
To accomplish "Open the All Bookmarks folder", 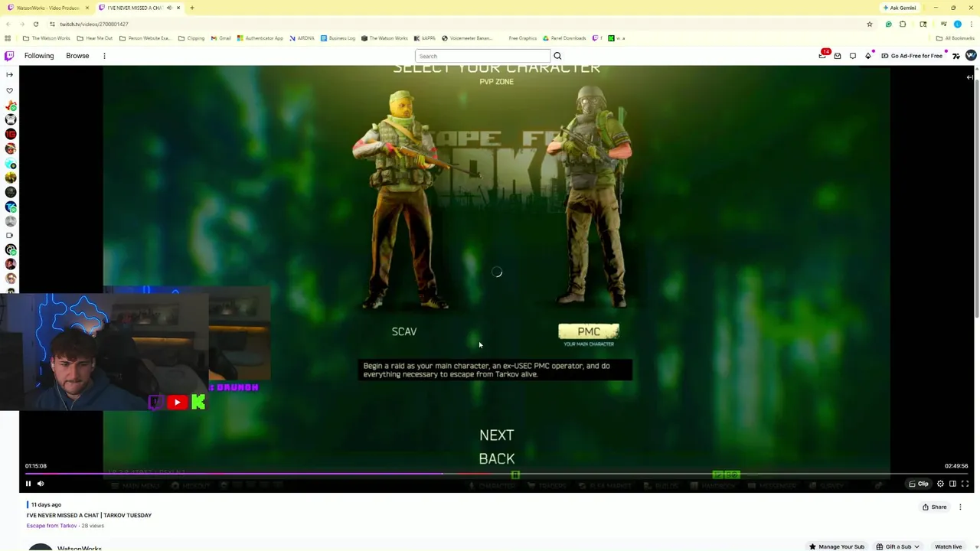I will 955,38.
